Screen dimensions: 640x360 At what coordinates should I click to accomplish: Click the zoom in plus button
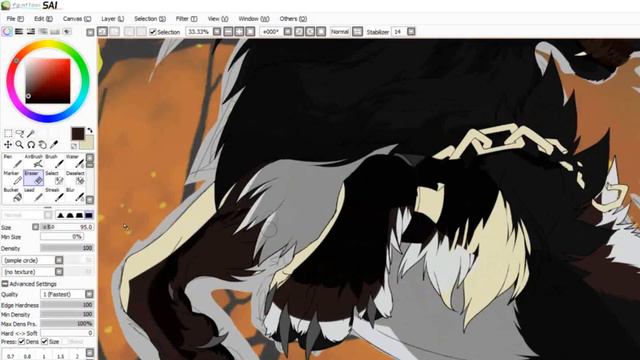[239, 31]
